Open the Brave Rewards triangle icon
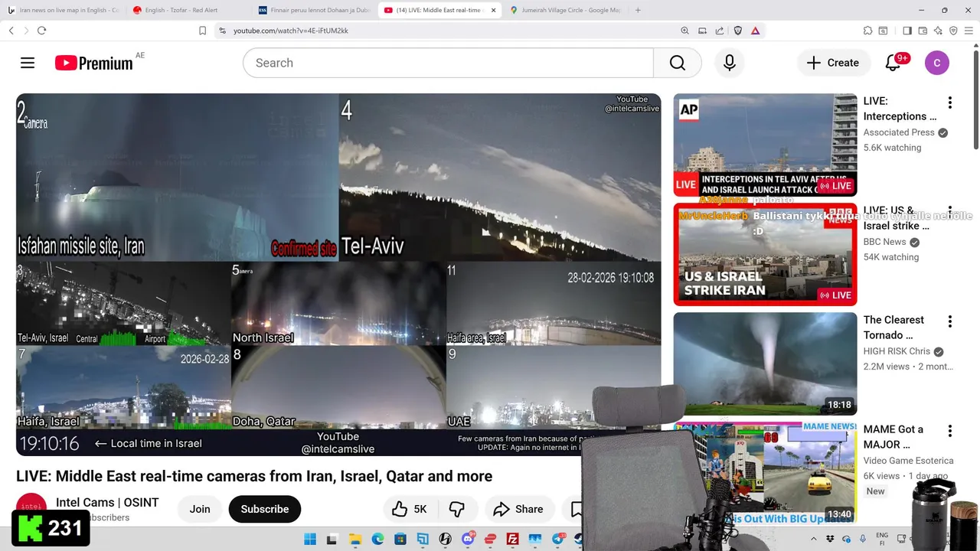Screen dimensions: 980x551 [x=755, y=31]
